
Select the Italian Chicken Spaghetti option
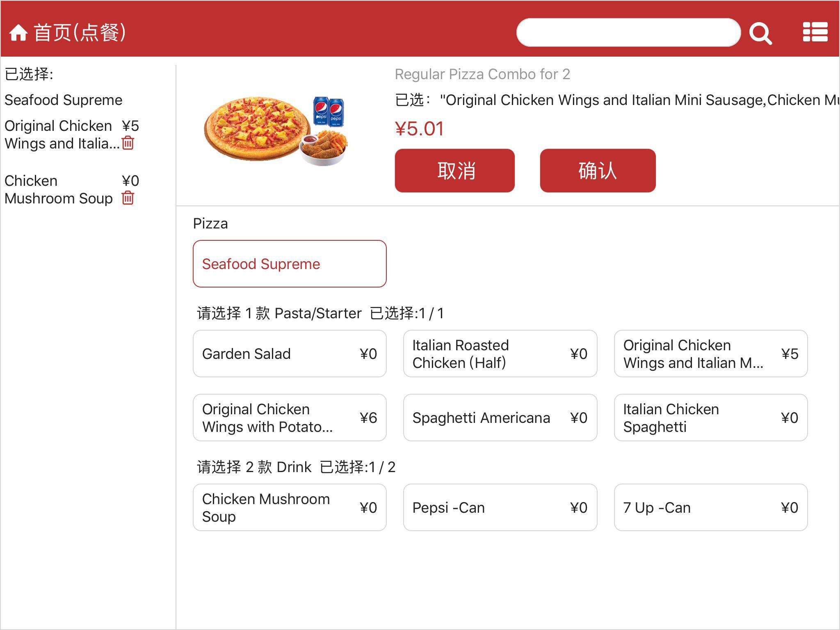710,418
